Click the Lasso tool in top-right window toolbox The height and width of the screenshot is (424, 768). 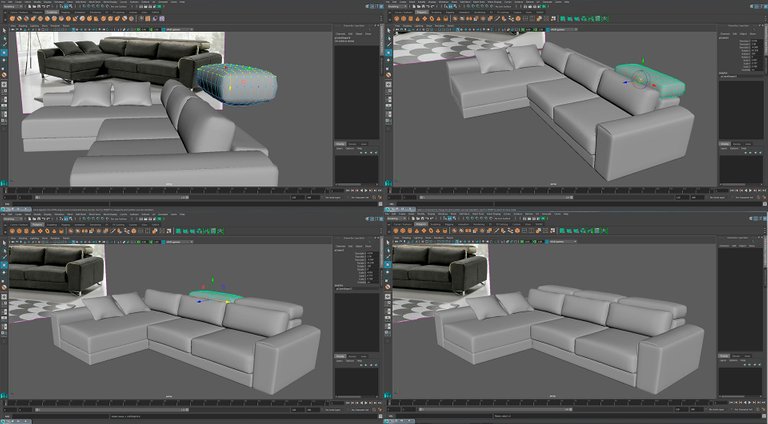[x=389, y=40]
